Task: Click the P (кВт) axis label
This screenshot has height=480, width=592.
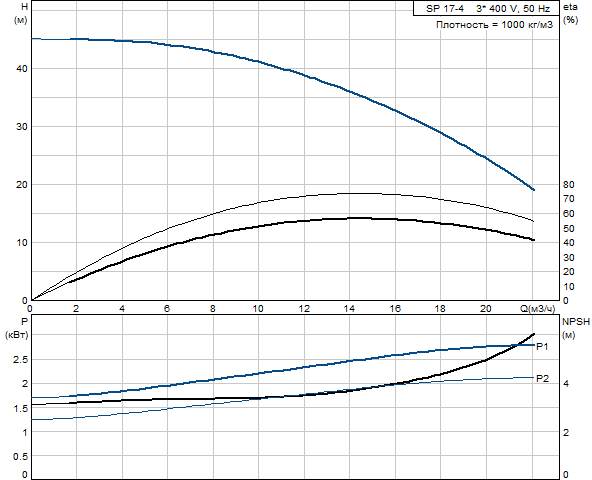Action: 17,328
